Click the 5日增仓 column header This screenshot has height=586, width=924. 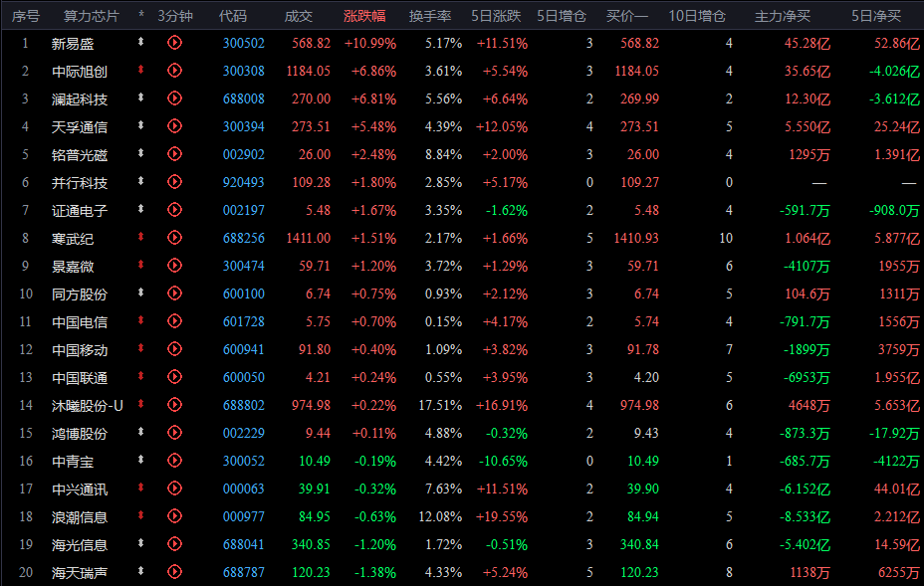pos(561,16)
